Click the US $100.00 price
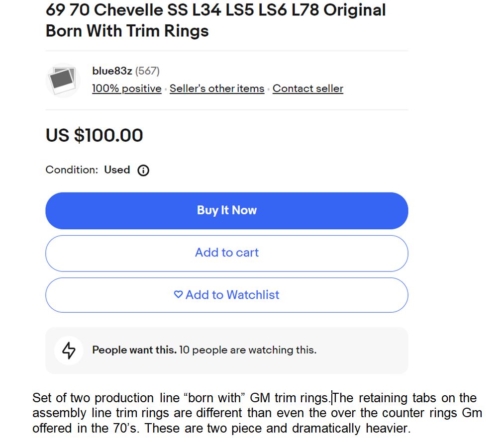The image size is (504, 442). pos(94,135)
